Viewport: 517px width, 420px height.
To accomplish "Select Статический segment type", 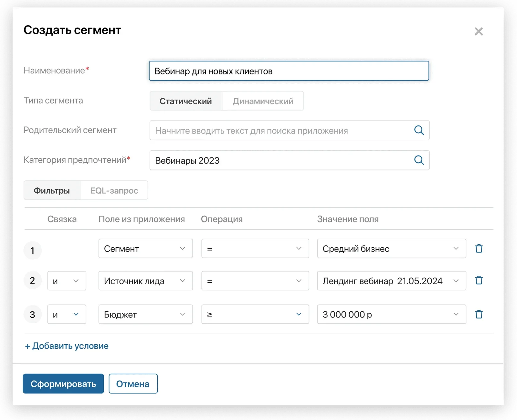I will [x=186, y=101].
